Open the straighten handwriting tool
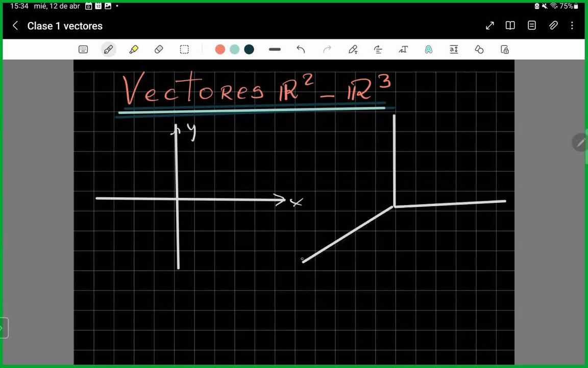Image resolution: width=588 pixels, height=368 pixels. 378,50
